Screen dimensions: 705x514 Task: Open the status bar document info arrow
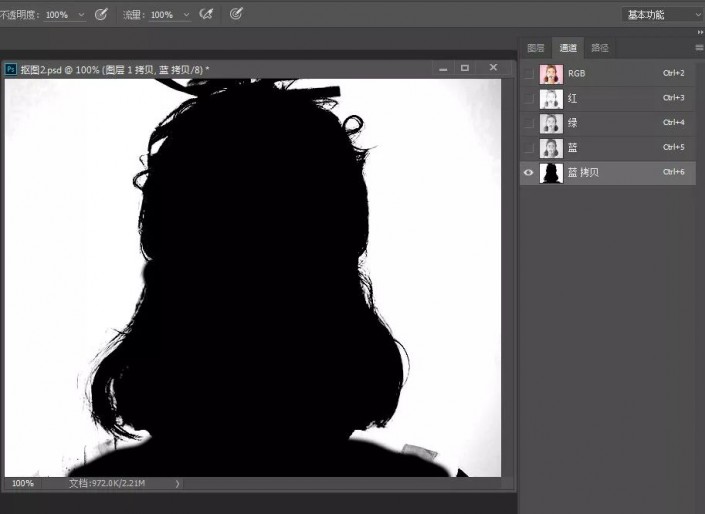coord(178,483)
